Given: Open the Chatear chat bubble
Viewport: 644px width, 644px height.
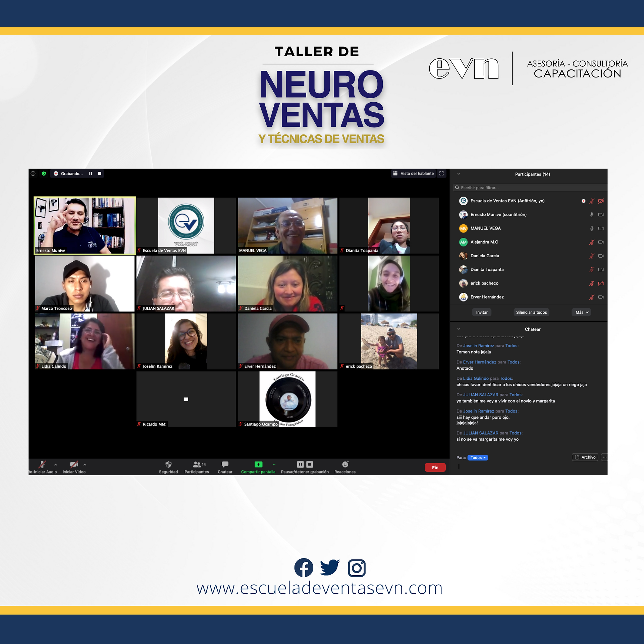Looking at the screenshot, I should (225, 464).
